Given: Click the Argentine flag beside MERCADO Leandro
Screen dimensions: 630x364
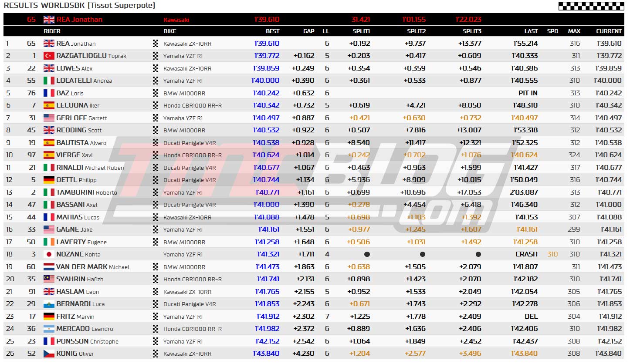Looking at the screenshot, I should (x=49, y=329).
